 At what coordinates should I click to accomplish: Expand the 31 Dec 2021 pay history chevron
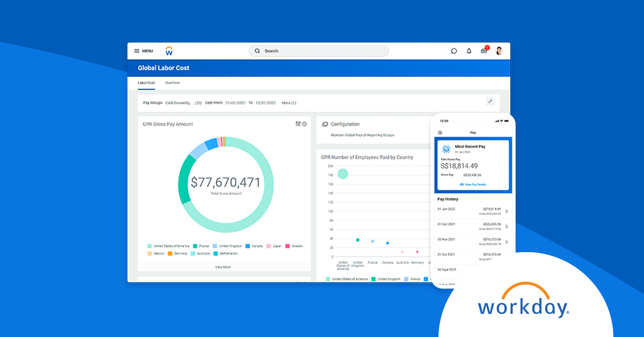pyautogui.click(x=507, y=226)
